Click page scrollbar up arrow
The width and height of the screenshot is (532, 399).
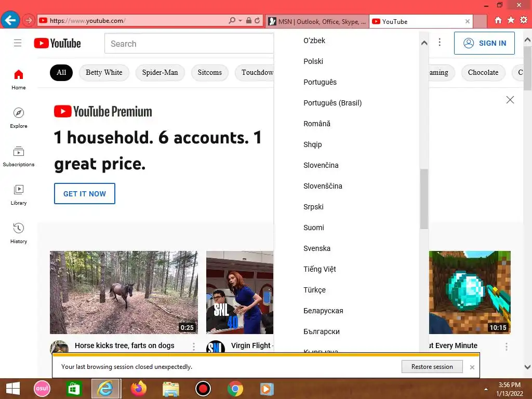tap(527, 40)
